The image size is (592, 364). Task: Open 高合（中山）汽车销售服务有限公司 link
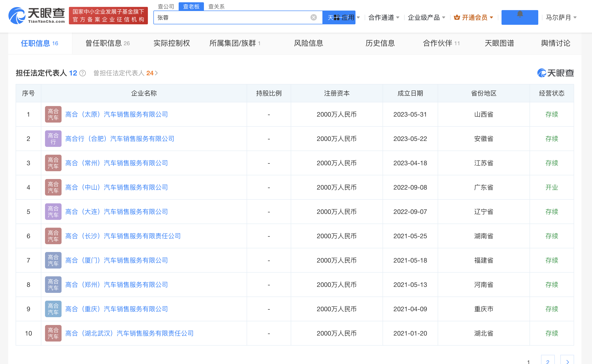[117, 187]
